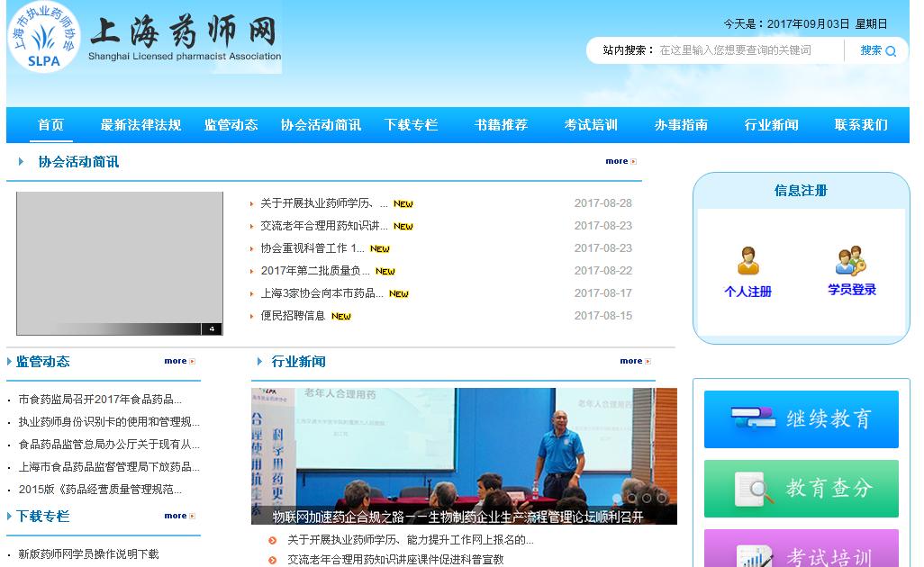This screenshot has height=567, width=924.
Task: Open the 考试培训 banner
Action: coord(801,549)
